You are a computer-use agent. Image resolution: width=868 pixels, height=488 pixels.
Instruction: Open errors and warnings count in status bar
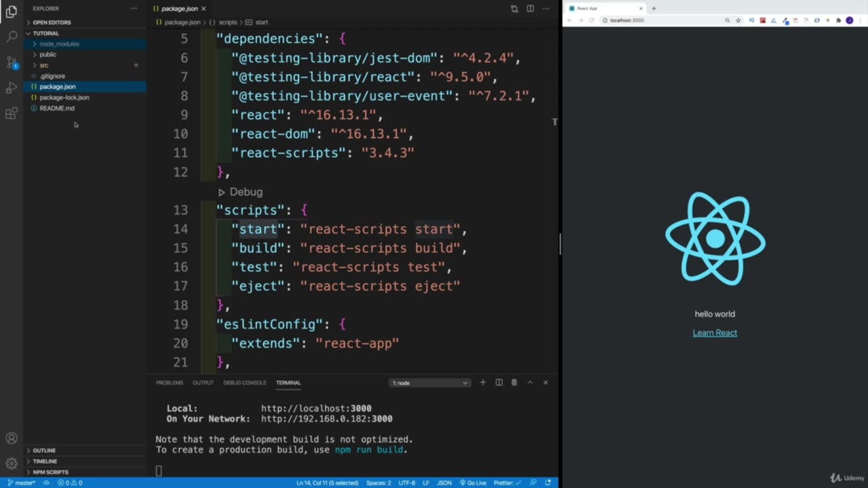click(70, 483)
